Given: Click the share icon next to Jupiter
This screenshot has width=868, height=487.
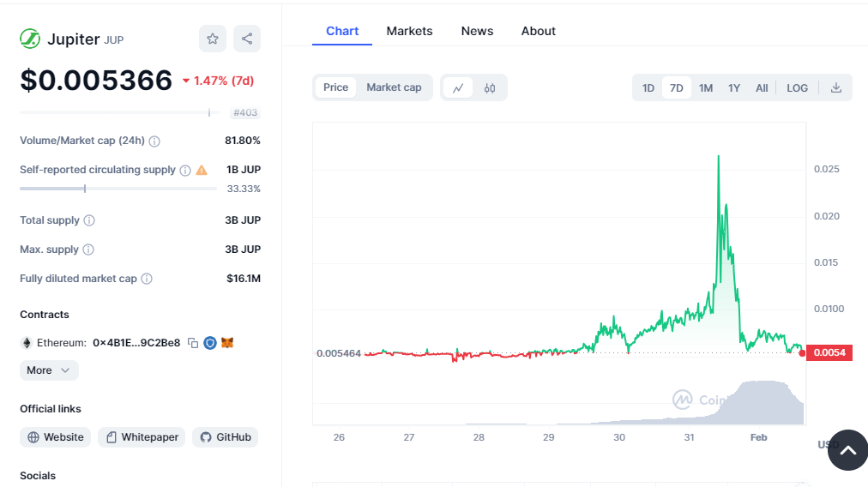Looking at the screenshot, I should [x=247, y=39].
